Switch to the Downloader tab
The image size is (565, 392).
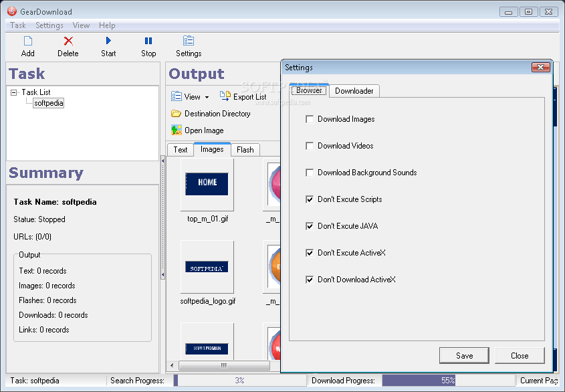354,90
